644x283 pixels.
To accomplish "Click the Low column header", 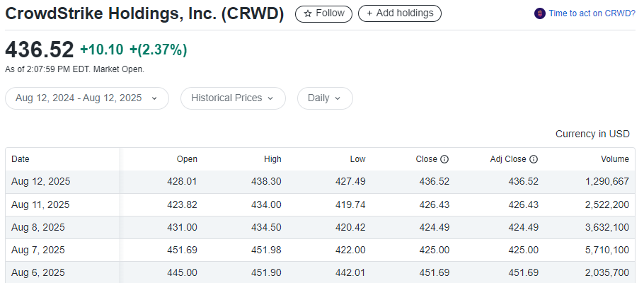I will 357,159.
